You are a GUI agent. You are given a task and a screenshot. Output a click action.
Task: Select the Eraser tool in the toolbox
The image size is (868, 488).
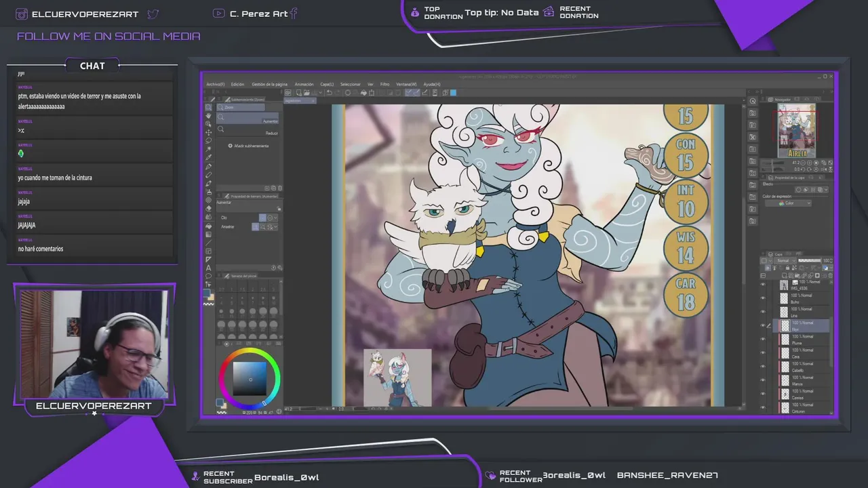pyautogui.click(x=208, y=208)
